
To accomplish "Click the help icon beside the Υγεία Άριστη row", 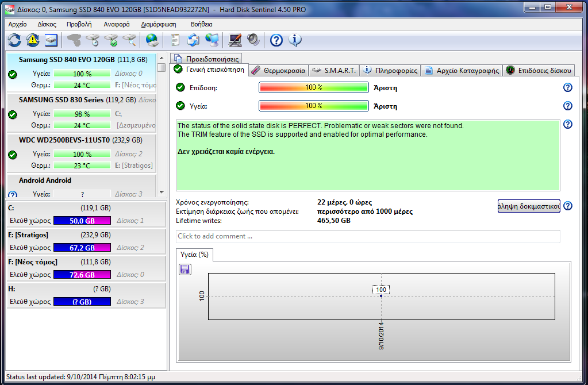I will point(568,106).
